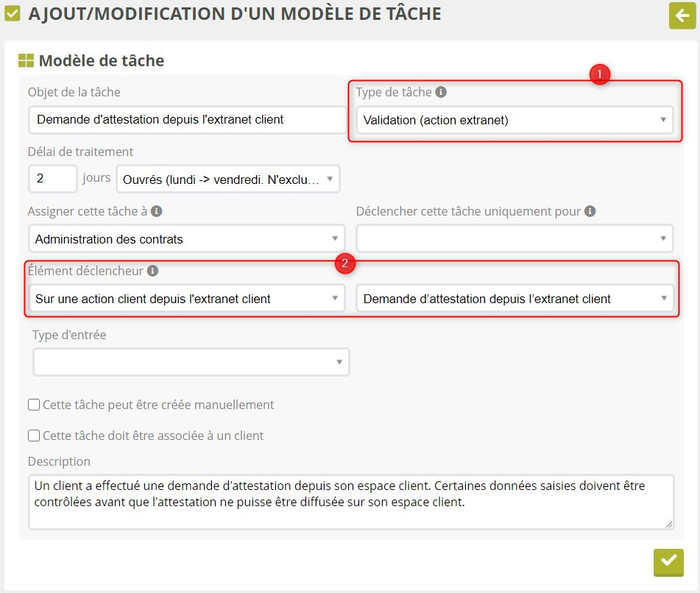The width and height of the screenshot is (700, 593).
Task: Click the Objet de la tâche text field
Action: (188, 119)
